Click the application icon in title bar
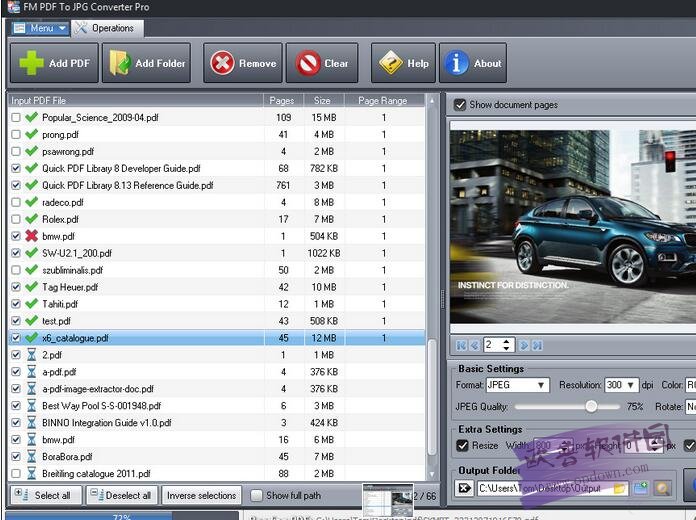The width and height of the screenshot is (696, 520). tap(14, 7)
